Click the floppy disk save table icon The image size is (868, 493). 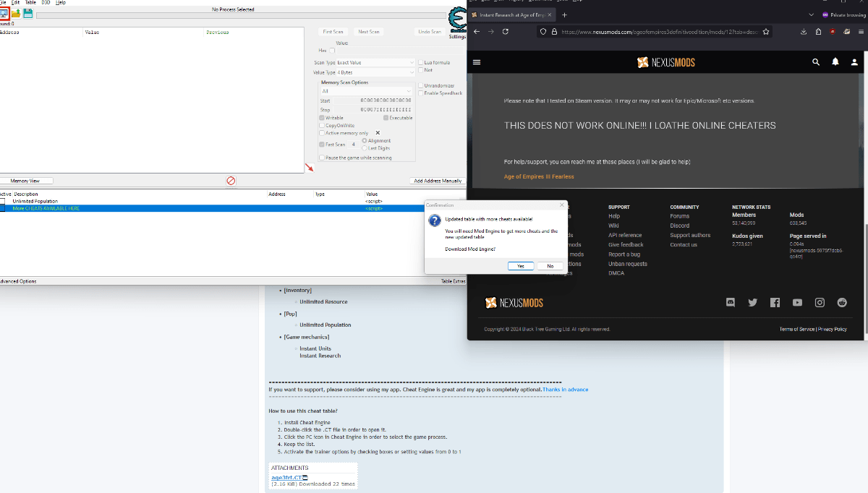click(x=27, y=14)
